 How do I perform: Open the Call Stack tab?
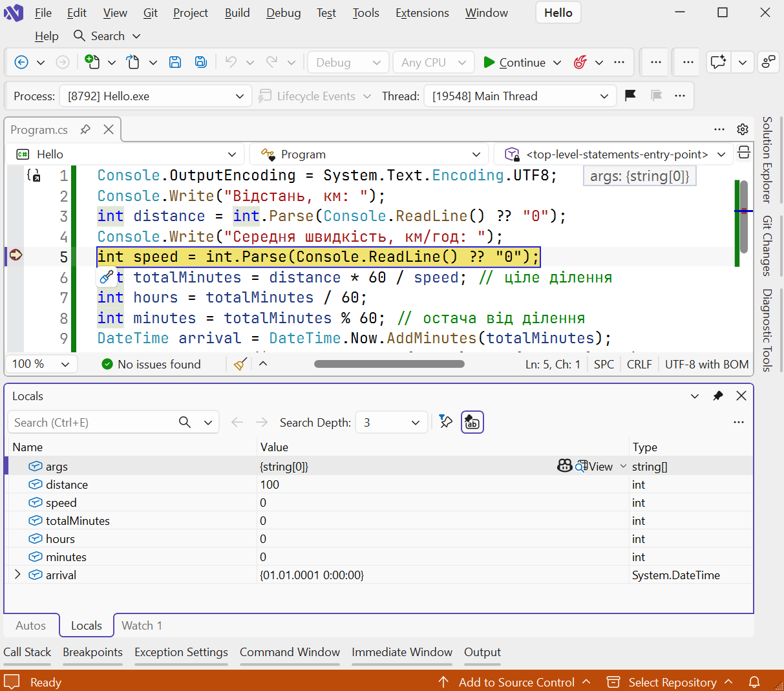coord(27,652)
